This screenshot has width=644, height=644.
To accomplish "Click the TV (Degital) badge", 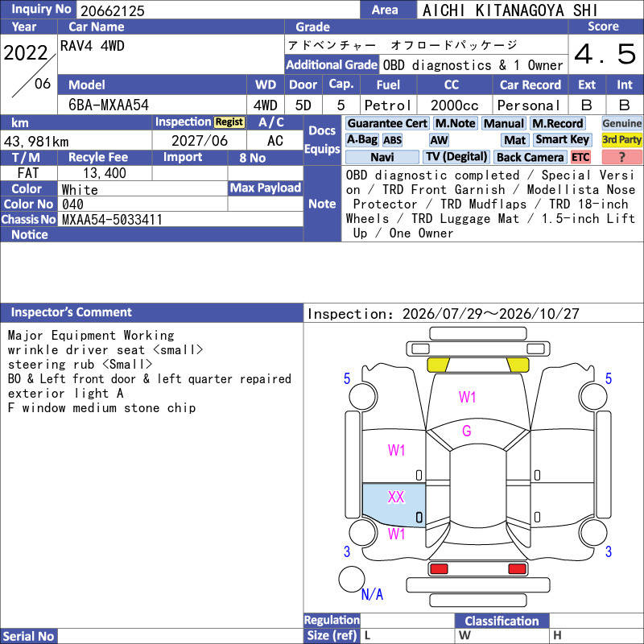I will point(456,157).
